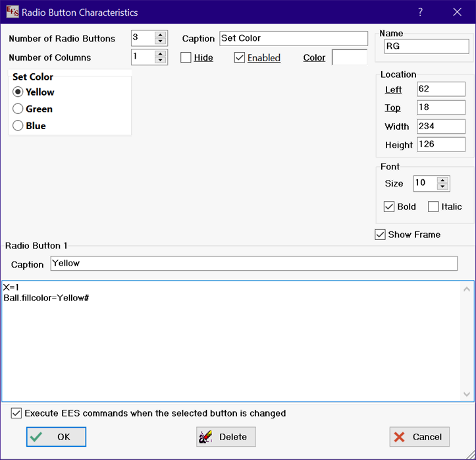Toggle the Hide checkbox
Image resolution: width=476 pixels, height=460 pixels.
click(x=186, y=58)
